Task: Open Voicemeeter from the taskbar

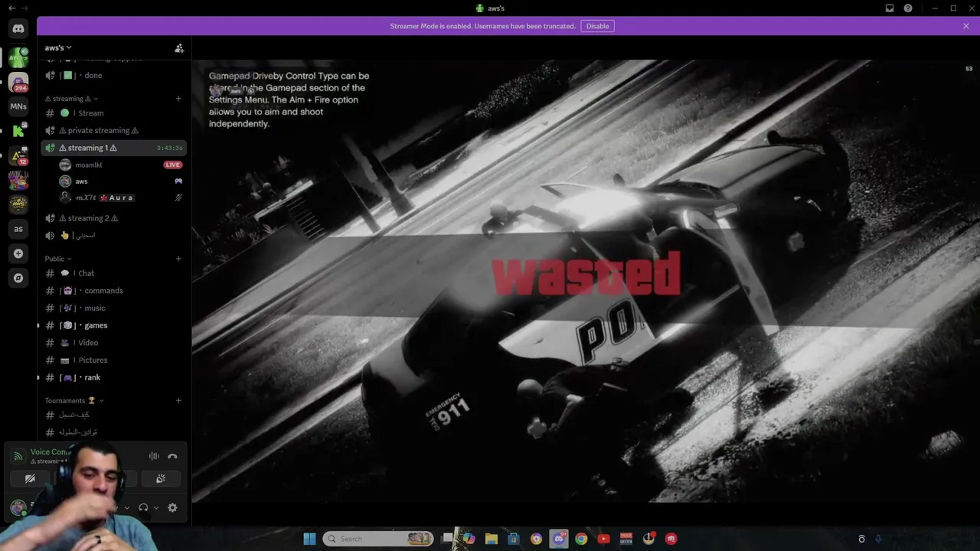Action: tap(626, 539)
